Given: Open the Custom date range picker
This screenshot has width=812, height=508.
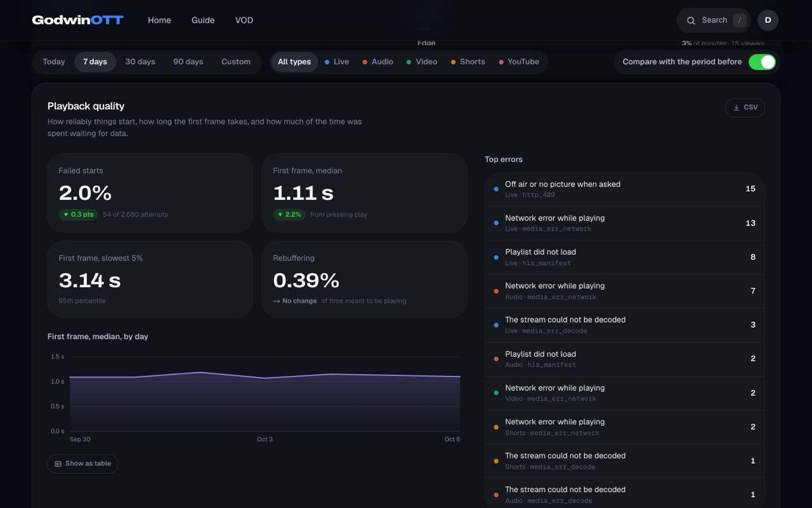Looking at the screenshot, I should click(x=236, y=62).
